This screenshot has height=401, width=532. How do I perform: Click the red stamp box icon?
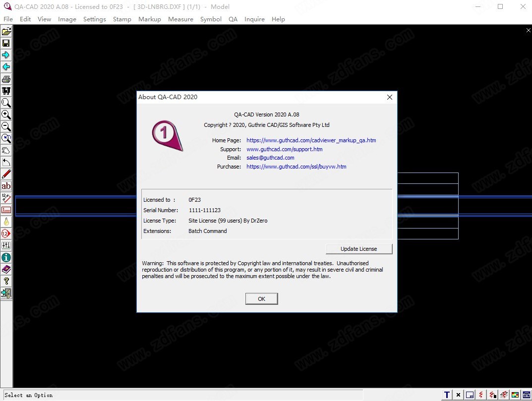[x=6, y=210]
